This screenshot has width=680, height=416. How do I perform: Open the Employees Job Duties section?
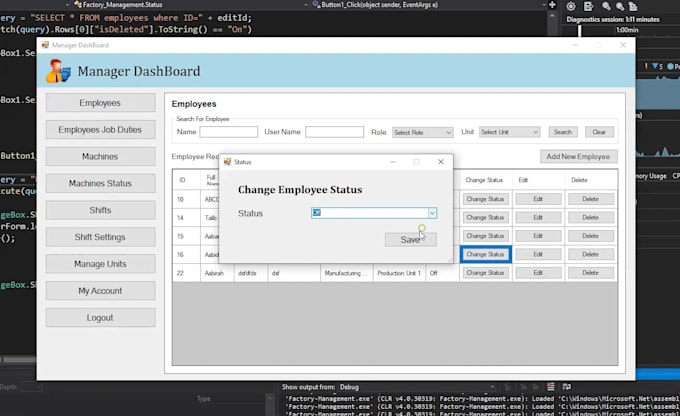(100, 130)
